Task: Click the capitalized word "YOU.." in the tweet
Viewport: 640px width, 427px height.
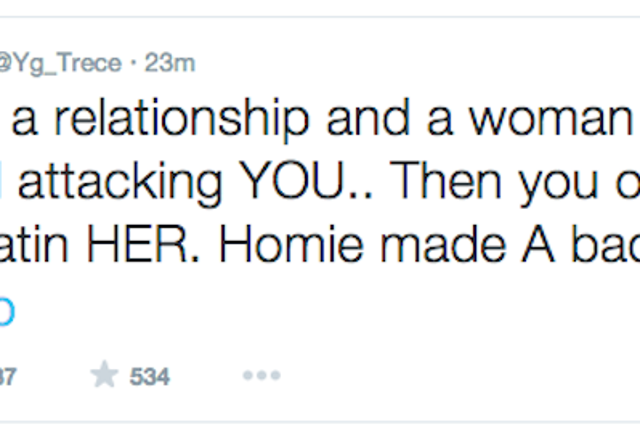Action: pos(306,180)
